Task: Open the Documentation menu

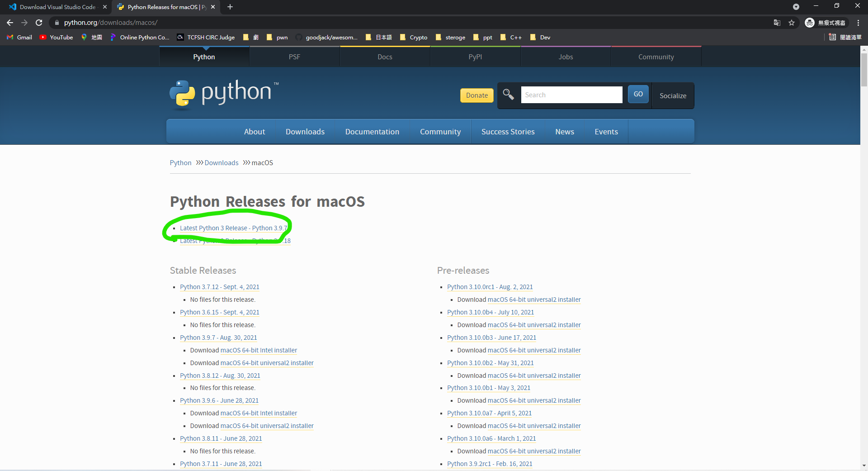Action: [372, 132]
